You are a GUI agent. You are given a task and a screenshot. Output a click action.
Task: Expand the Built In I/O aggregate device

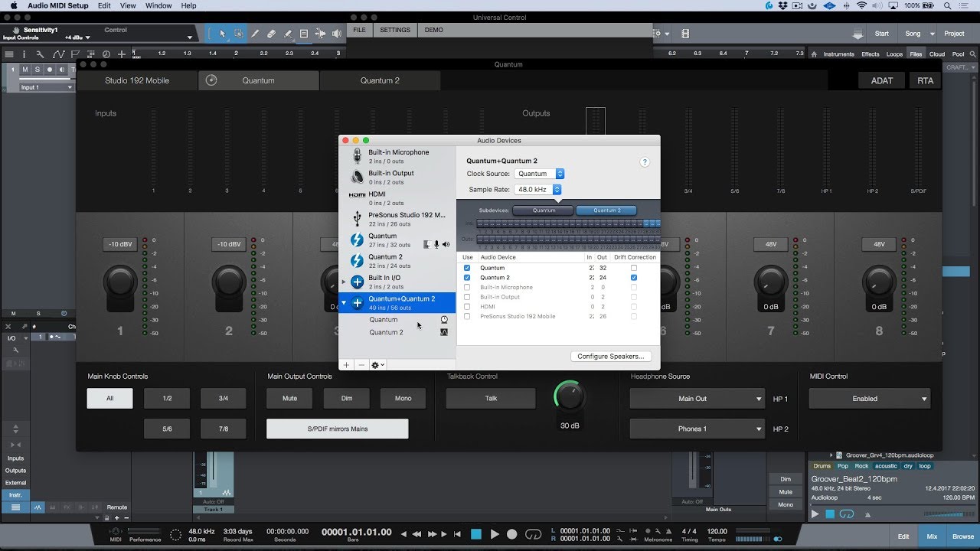(344, 282)
